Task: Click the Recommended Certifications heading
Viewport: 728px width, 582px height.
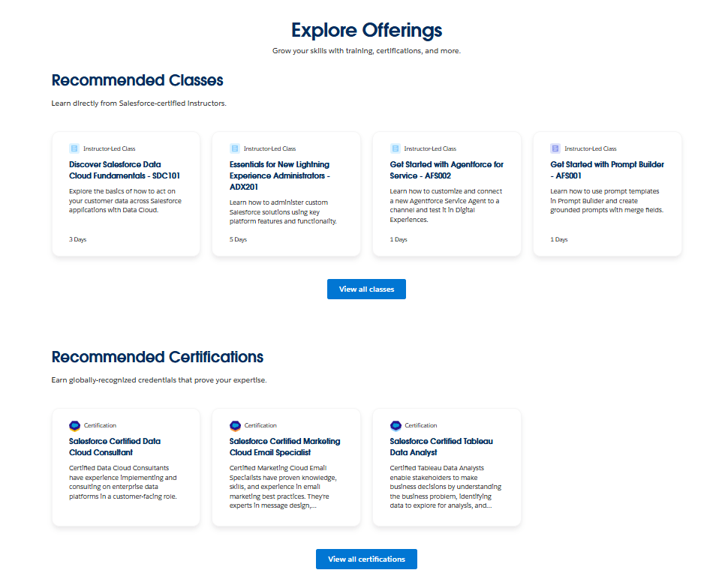Action: [158, 357]
